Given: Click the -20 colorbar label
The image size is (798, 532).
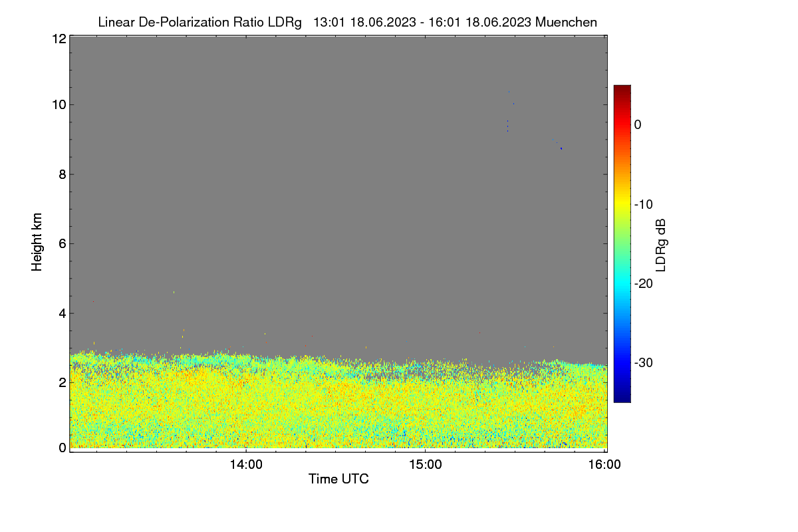Looking at the screenshot, I should (x=642, y=283).
